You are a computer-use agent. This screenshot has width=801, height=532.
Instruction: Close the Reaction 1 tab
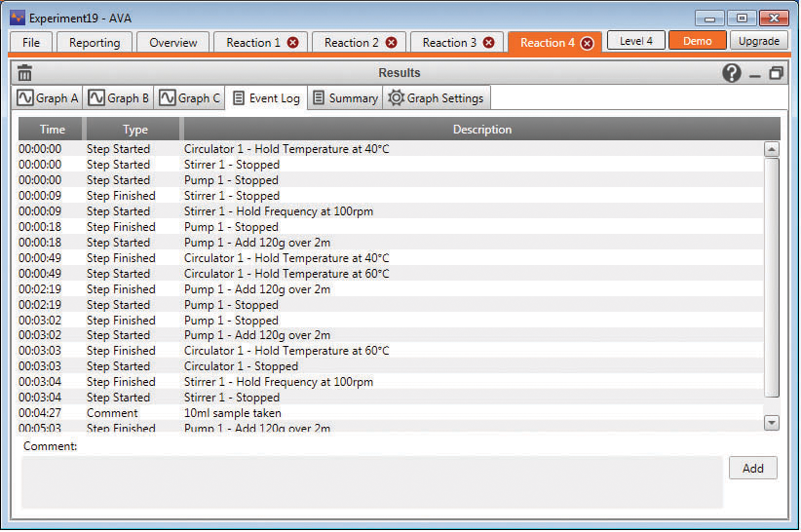pos(292,43)
